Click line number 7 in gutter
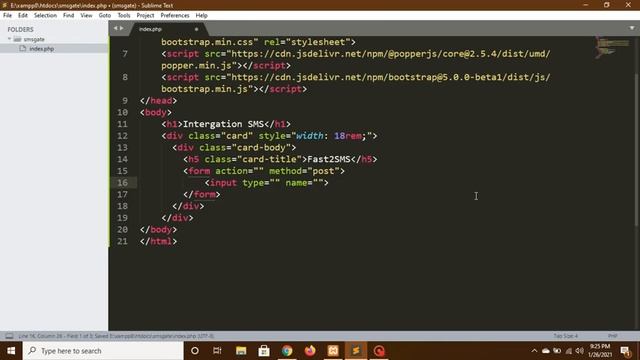640x360 pixels. pyautogui.click(x=125, y=54)
